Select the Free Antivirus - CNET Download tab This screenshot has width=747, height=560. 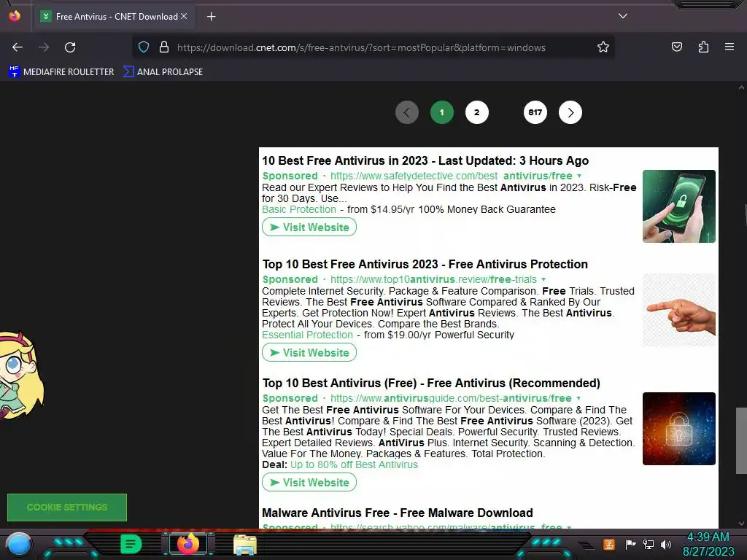pyautogui.click(x=113, y=17)
